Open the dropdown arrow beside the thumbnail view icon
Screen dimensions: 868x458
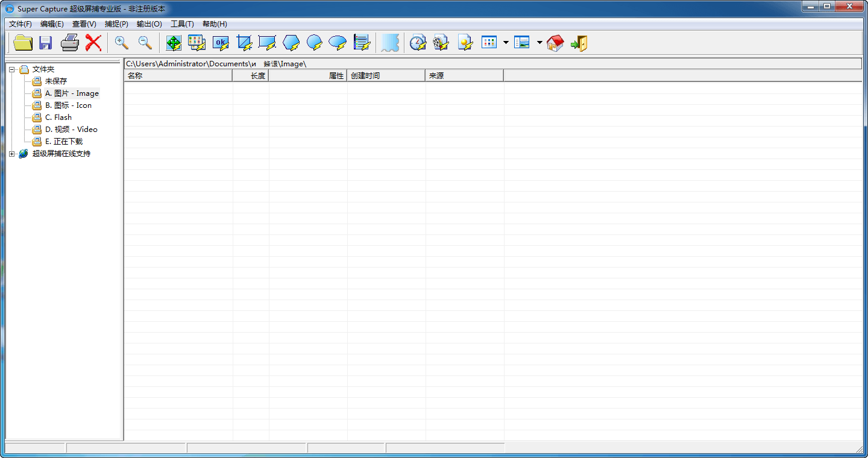click(x=539, y=43)
